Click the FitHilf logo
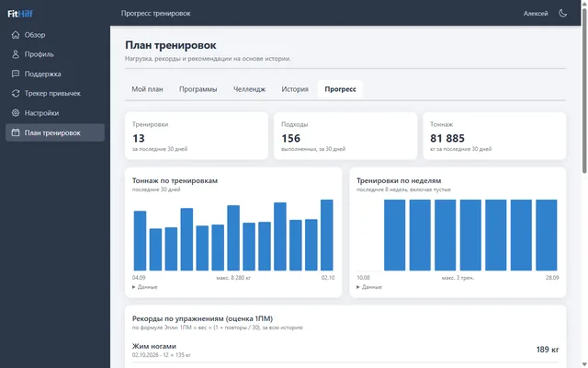 coord(20,14)
